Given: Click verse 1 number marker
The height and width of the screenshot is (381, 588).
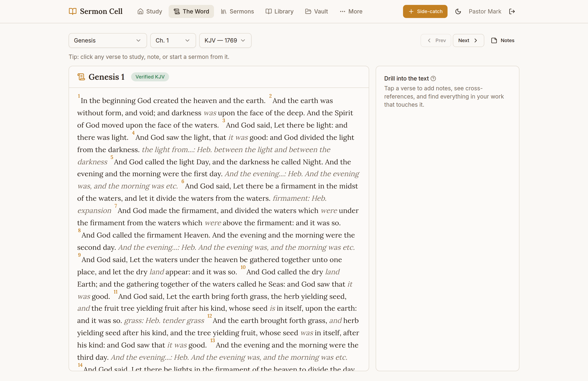Looking at the screenshot, I should click(x=79, y=96).
